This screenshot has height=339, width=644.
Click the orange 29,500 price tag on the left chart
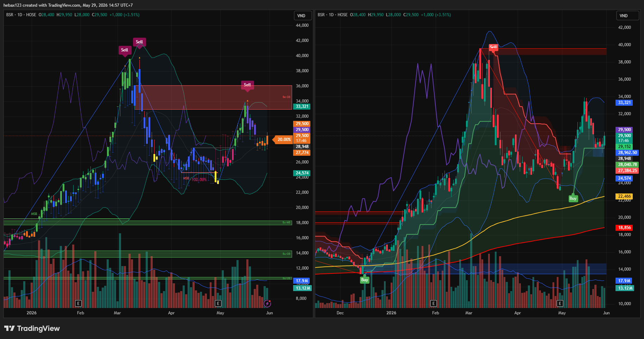pos(302,124)
